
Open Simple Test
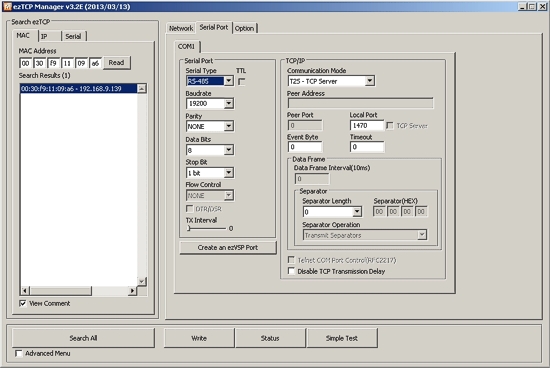pyautogui.click(x=342, y=338)
